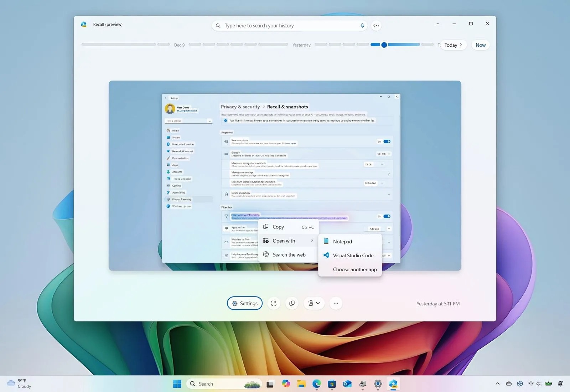Click the search your history input field
This screenshot has width=570, height=392.
point(289,26)
